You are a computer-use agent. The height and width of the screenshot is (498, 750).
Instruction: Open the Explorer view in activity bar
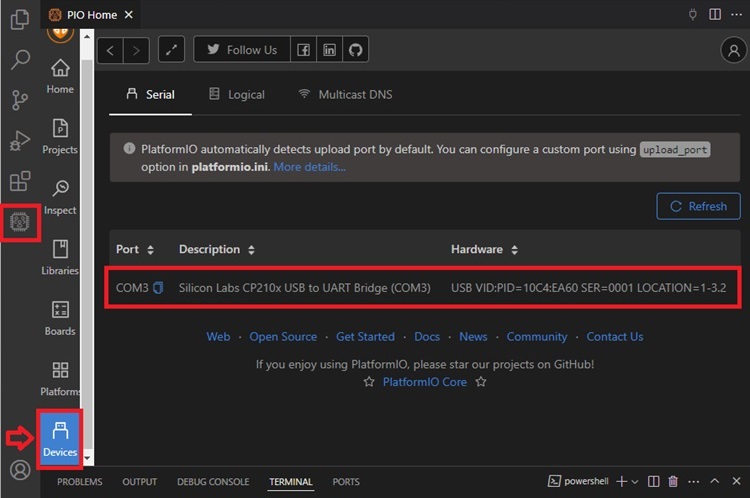20,19
